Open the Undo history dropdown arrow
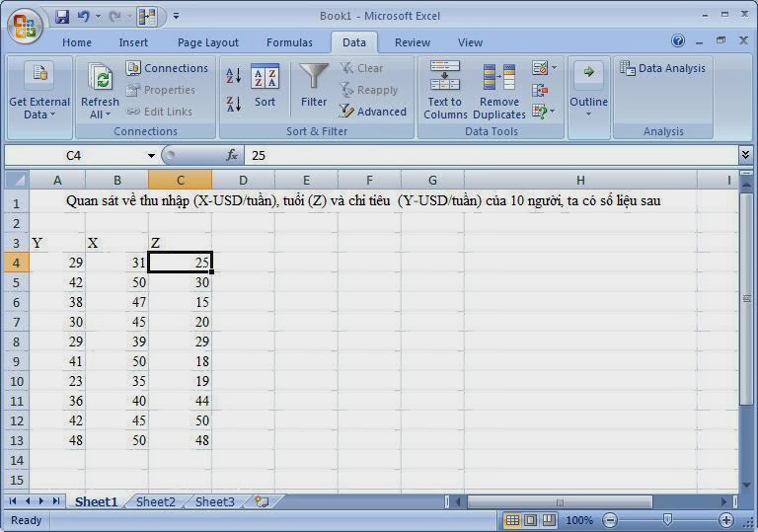The width and height of the screenshot is (758, 532). (x=98, y=17)
